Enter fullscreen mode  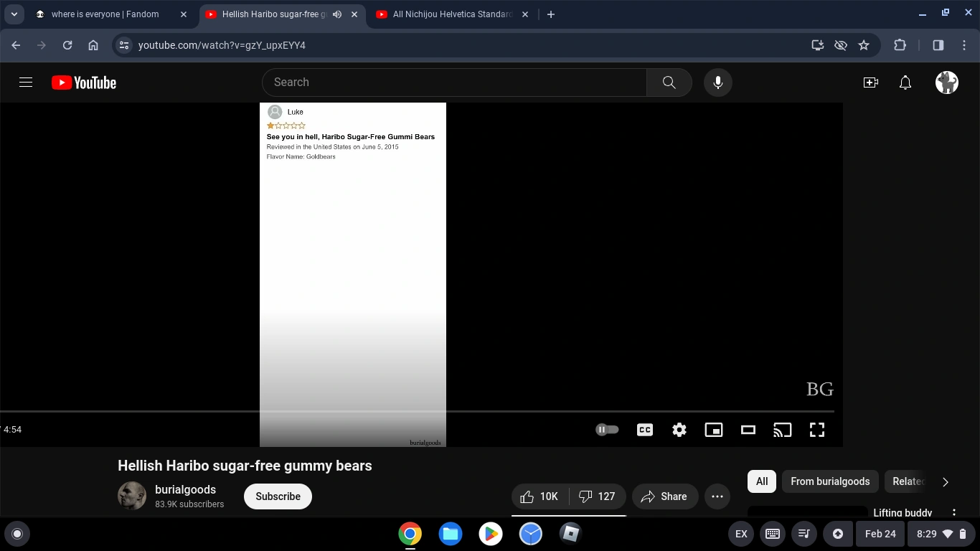[x=816, y=429]
